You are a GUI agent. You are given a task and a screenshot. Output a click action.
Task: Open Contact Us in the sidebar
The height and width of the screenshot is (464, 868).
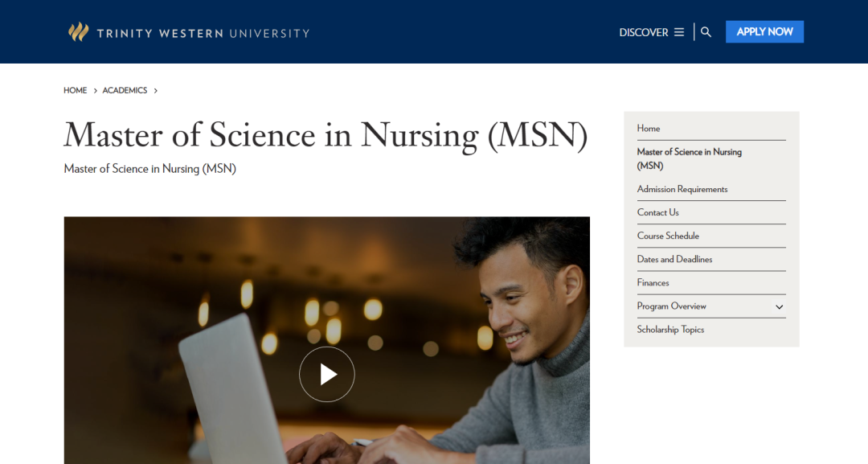point(657,212)
